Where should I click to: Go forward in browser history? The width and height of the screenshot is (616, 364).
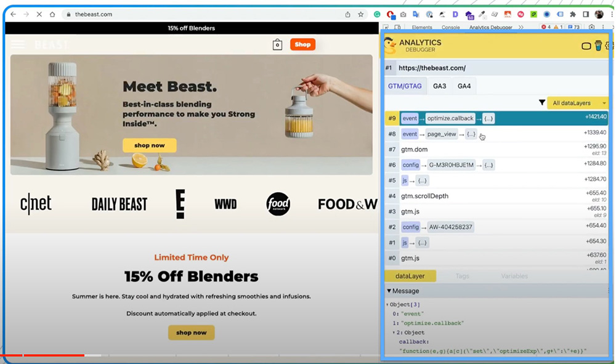pyautogui.click(x=26, y=14)
